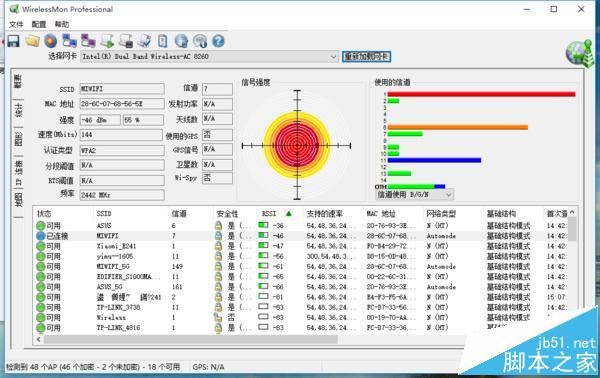Click the 认证类型 field showing WPA2
Viewport: 600px width, 378px height.
122,150
